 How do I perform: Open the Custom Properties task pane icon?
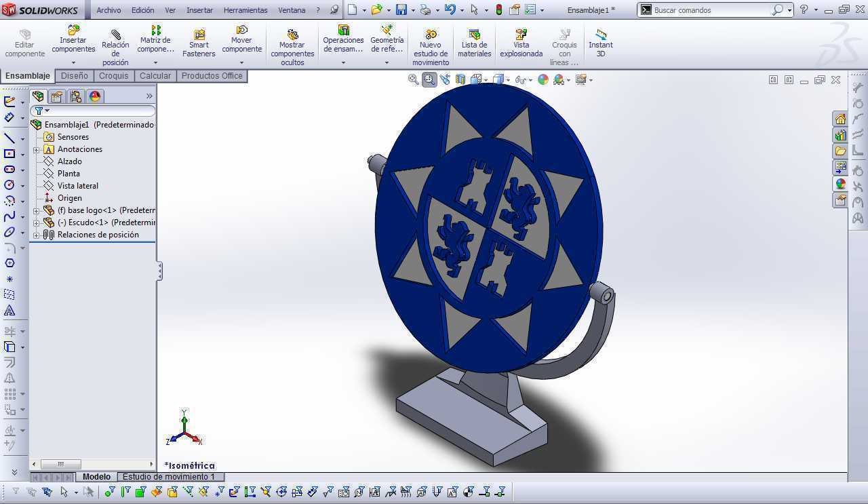(840, 200)
